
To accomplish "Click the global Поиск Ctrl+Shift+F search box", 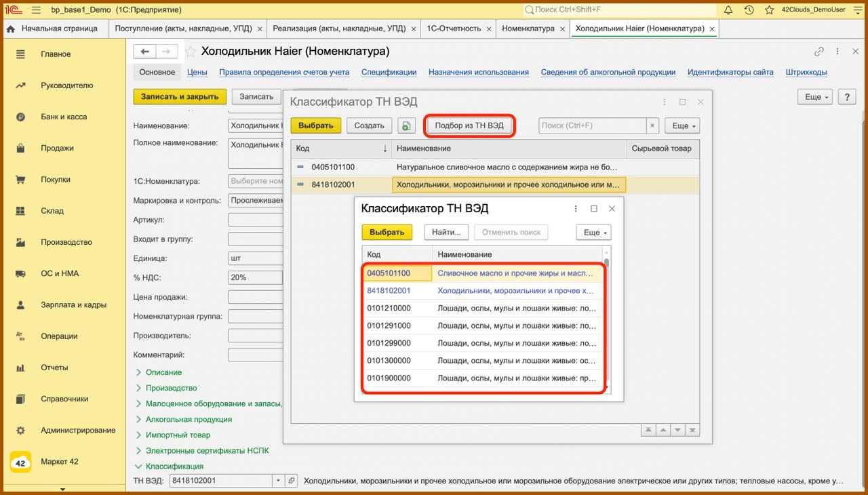I will (x=620, y=10).
